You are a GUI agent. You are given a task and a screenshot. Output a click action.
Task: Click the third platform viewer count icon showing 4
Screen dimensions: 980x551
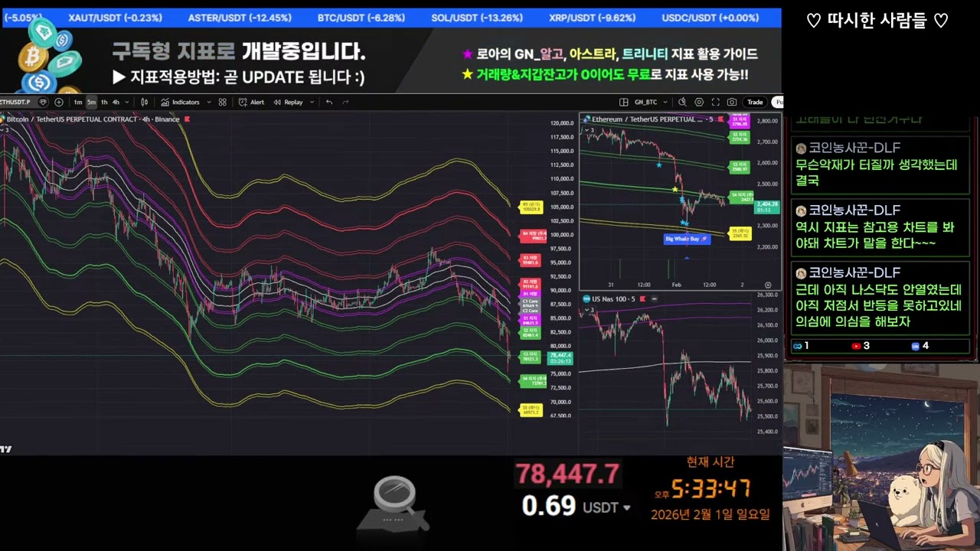pyautogui.click(x=916, y=346)
